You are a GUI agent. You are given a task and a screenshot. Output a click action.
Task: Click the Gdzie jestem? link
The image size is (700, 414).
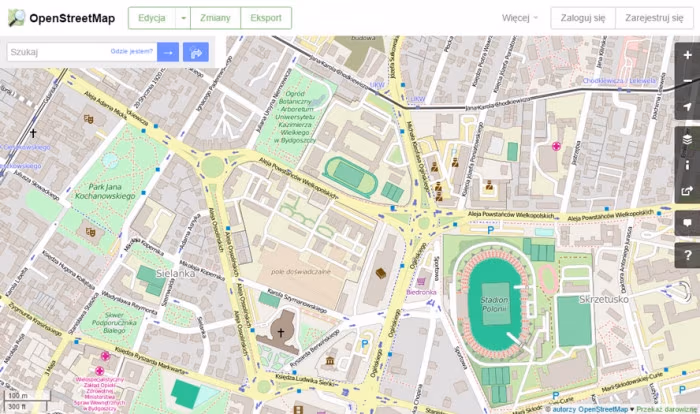[132, 51]
